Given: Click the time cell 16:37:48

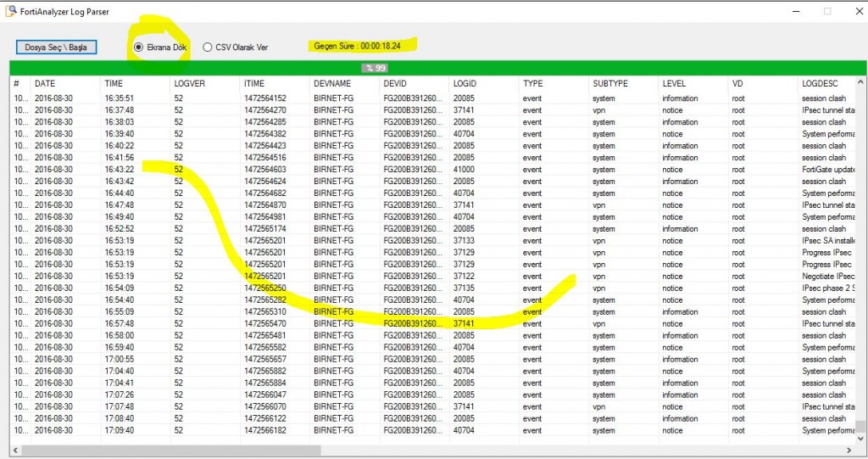Looking at the screenshot, I should pos(119,109).
